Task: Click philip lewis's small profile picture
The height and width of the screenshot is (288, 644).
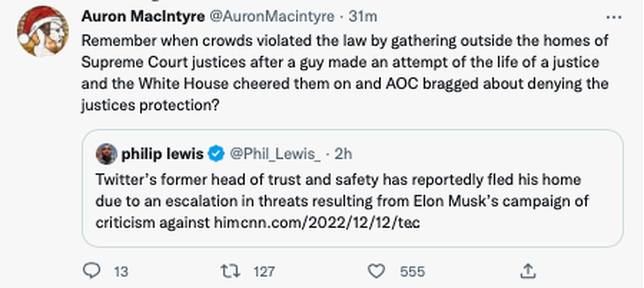Action: (106, 154)
